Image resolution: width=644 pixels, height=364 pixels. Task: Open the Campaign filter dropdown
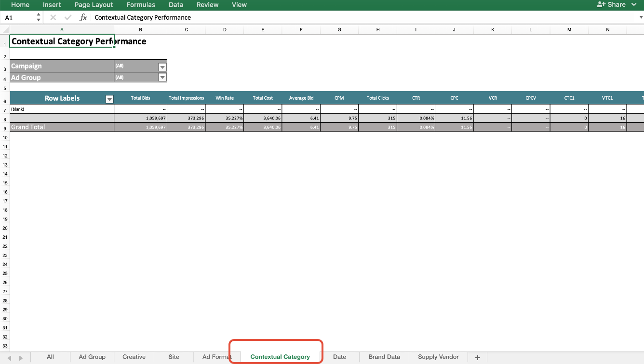pos(162,67)
